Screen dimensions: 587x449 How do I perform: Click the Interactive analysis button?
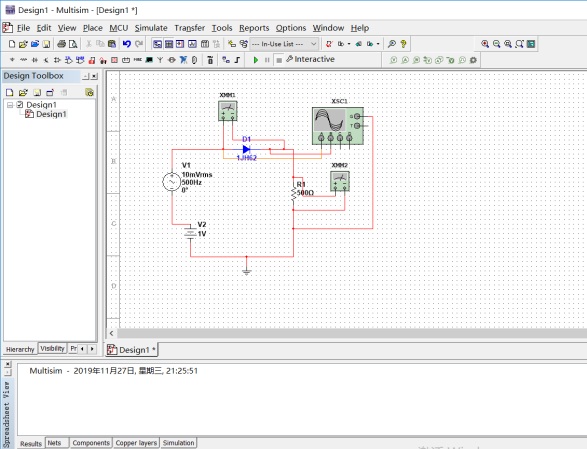coord(310,60)
